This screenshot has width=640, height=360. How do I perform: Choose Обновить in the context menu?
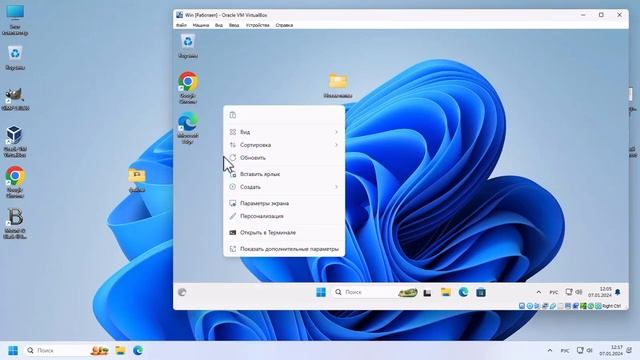click(284, 158)
